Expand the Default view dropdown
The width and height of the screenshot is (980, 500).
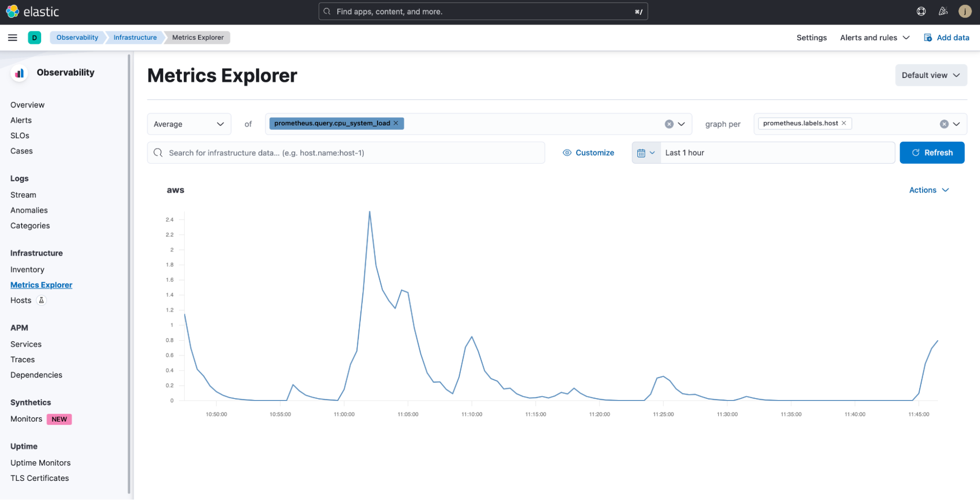[x=930, y=75]
